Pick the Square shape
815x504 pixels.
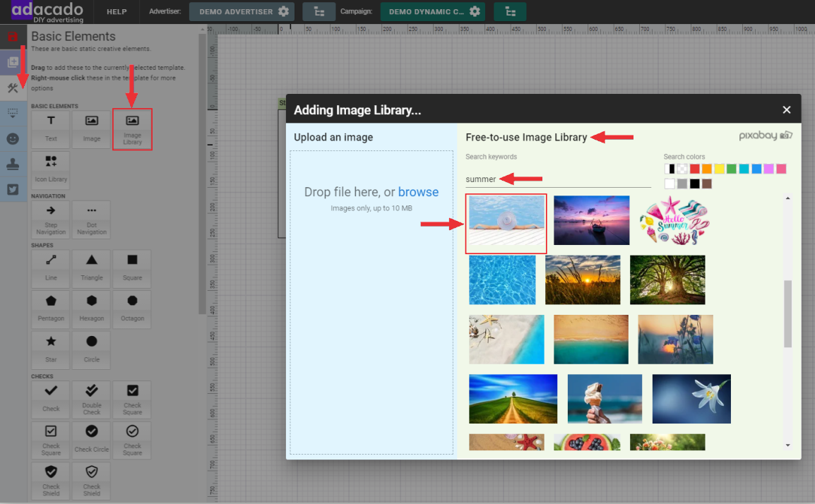pyautogui.click(x=133, y=269)
